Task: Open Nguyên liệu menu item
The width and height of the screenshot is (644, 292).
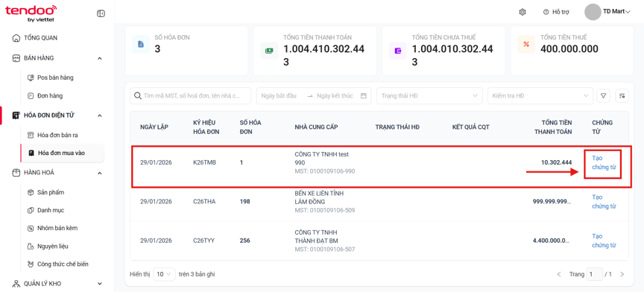Action: 53,247
